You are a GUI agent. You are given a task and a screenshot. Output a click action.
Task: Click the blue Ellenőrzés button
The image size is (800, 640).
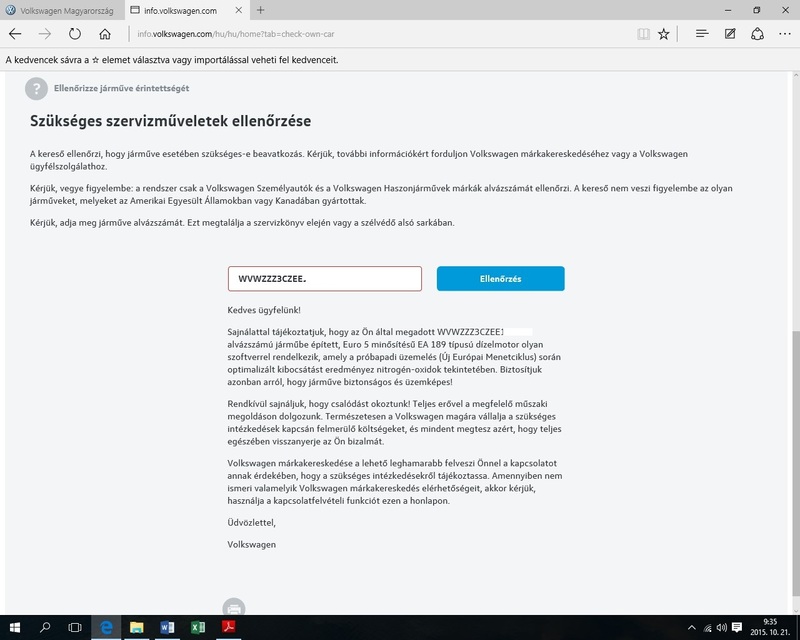click(x=501, y=279)
